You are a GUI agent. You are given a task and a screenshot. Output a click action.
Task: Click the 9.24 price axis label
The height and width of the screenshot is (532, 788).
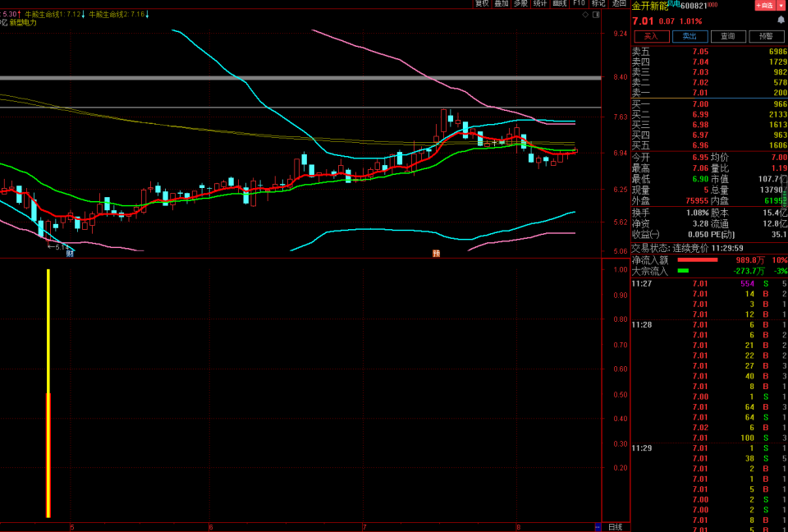click(621, 34)
